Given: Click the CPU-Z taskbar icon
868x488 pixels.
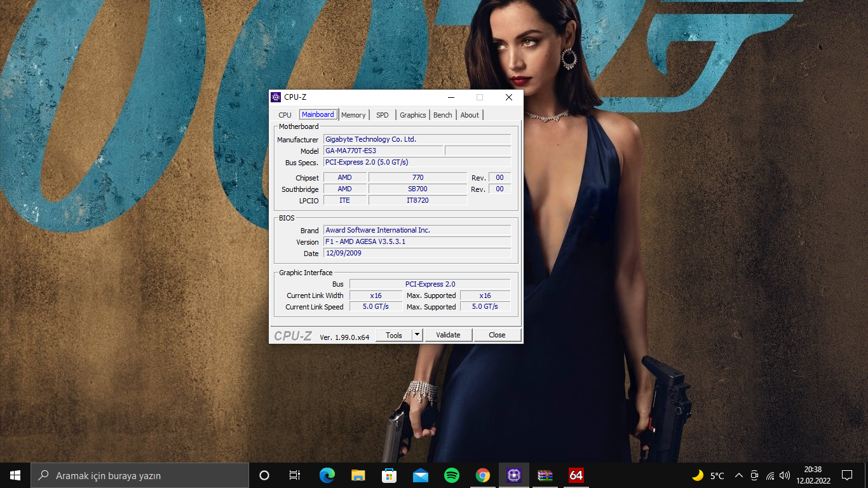Looking at the screenshot, I should tap(514, 475).
